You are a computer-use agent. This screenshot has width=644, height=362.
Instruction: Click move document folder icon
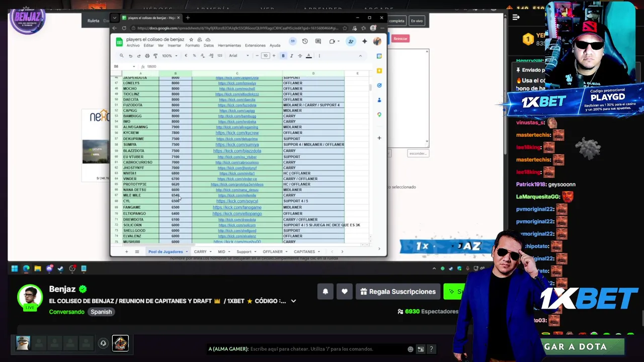pyautogui.click(x=200, y=40)
